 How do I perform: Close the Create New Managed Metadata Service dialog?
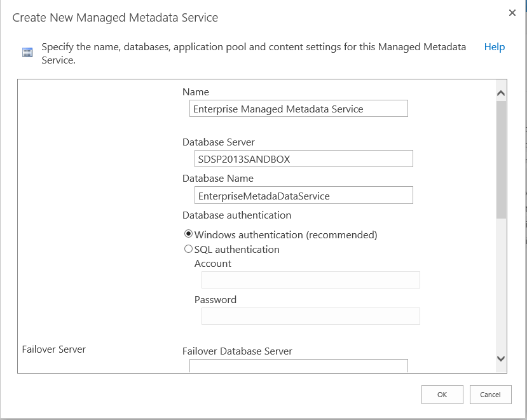(x=512, y=13)
